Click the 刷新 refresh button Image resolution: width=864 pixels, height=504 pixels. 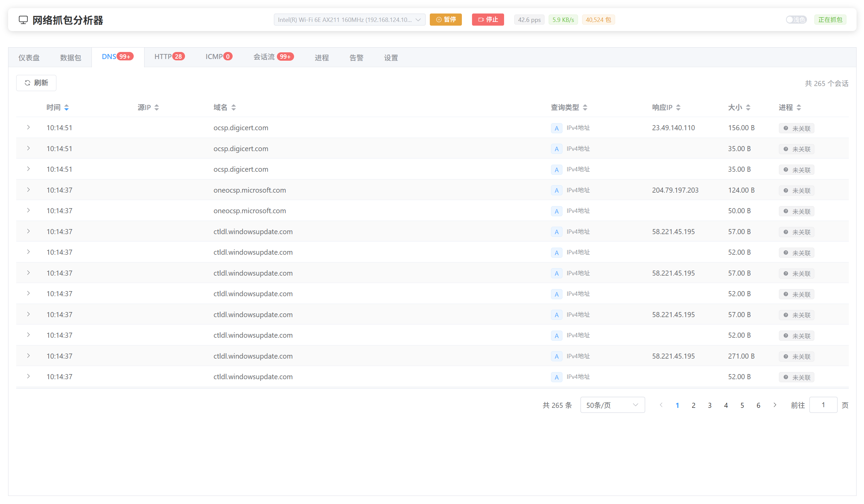pyautogui.click(x=36, y=83)
